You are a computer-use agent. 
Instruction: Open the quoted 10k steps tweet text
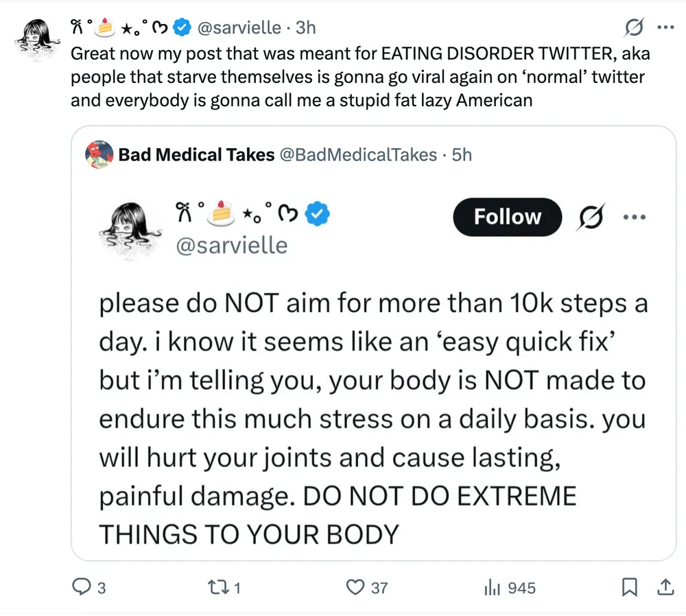click(x=370, y=418)
